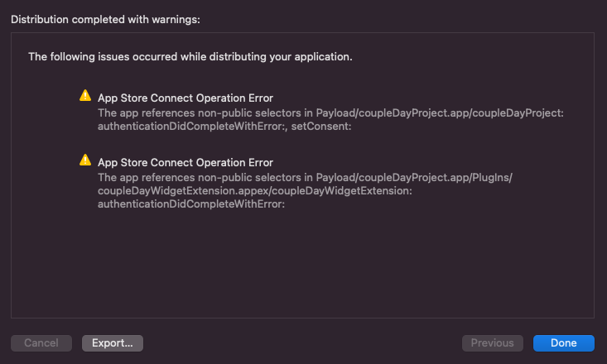Click the 'The following issues occurred' sentence
Screen dimensions: 607x364
click(x=190, y=57)
